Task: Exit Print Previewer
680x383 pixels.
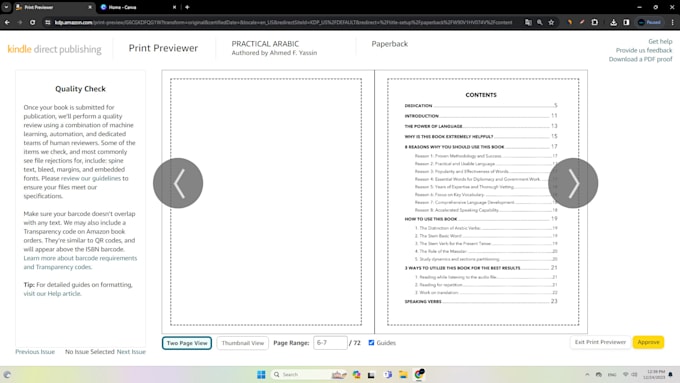Action: tap(600, 342)
